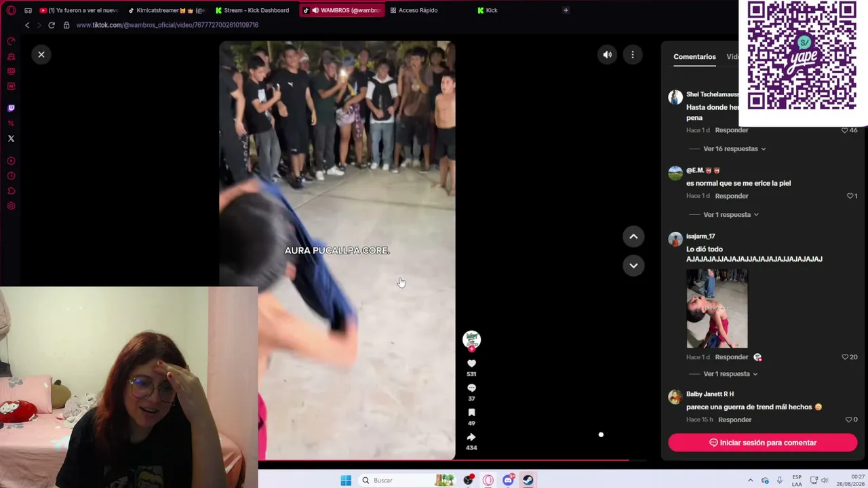
Task: Open Discord from the taskbar
Action: coord(509,481)
